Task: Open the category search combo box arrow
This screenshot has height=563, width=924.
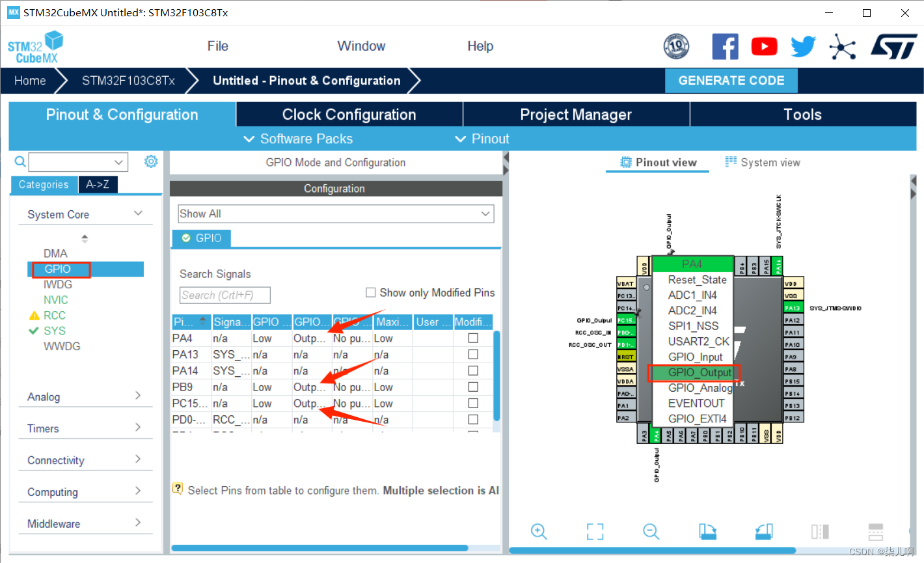Action: 118,162
